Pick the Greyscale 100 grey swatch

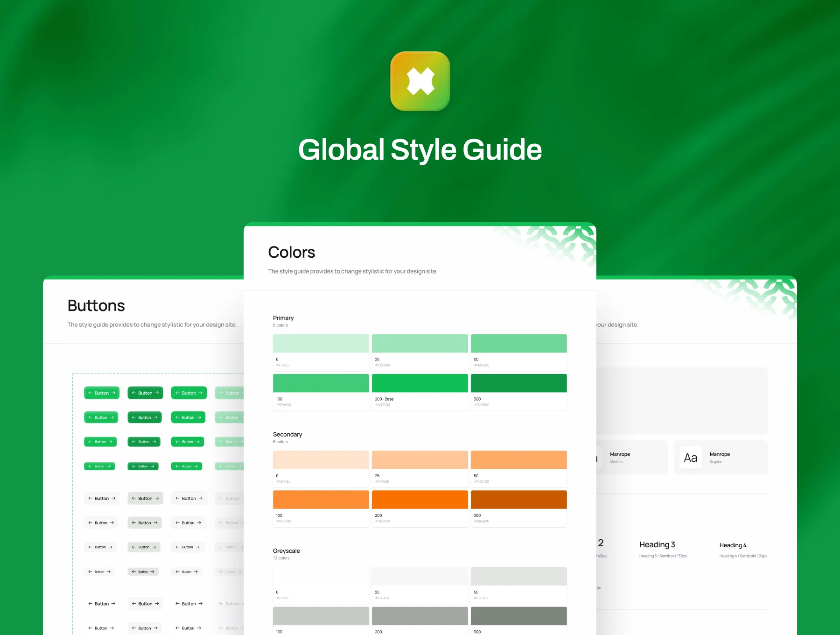point(321,616)
